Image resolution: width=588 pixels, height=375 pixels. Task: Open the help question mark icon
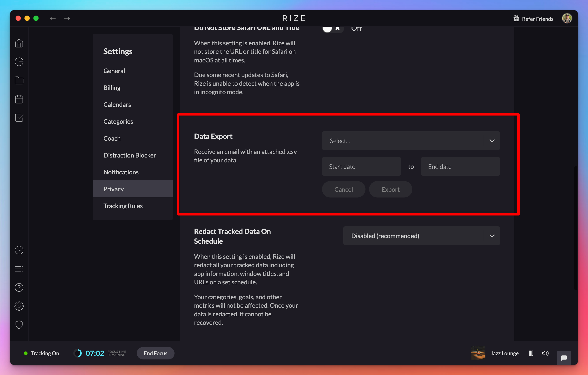[19, 287]
